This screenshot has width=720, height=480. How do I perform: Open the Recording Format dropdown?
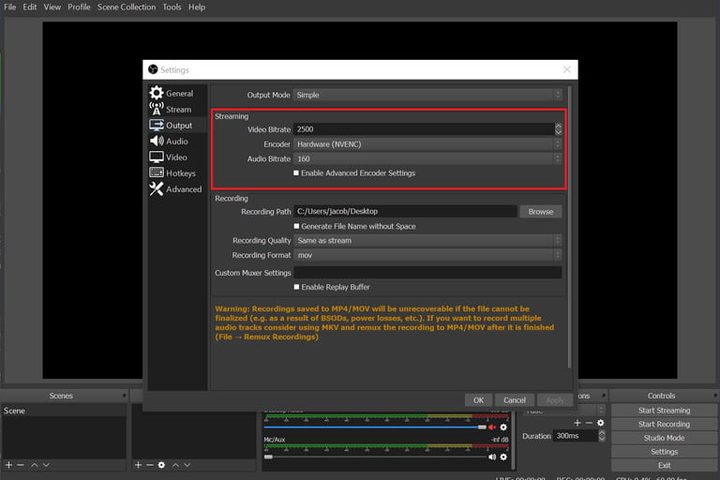[x=427, y=256]
